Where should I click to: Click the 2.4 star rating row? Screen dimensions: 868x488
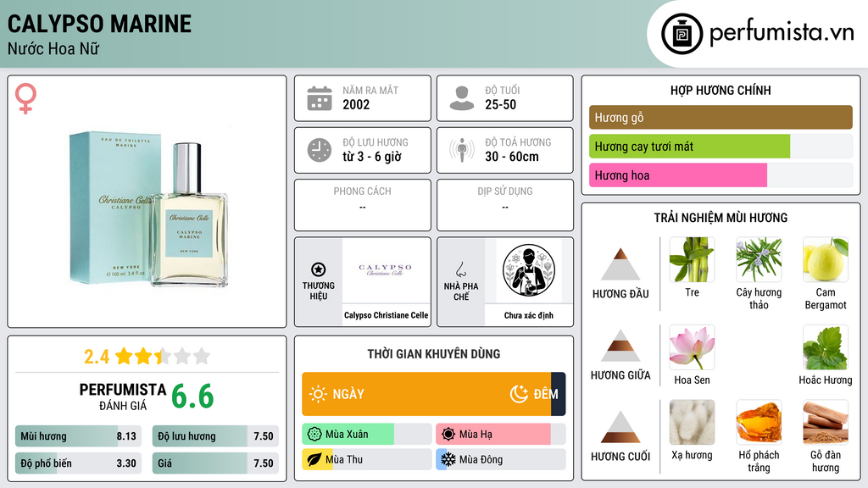[147, 357]
